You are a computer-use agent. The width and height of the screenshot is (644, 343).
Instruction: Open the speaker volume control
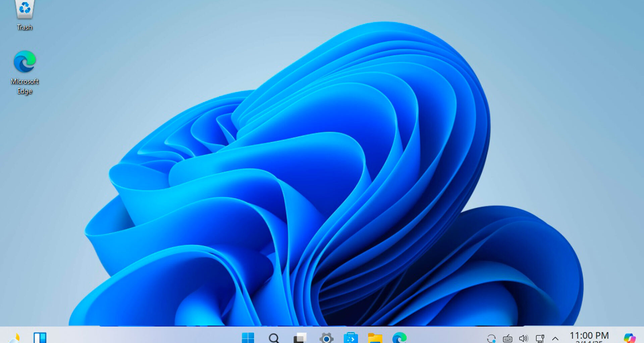523,339
